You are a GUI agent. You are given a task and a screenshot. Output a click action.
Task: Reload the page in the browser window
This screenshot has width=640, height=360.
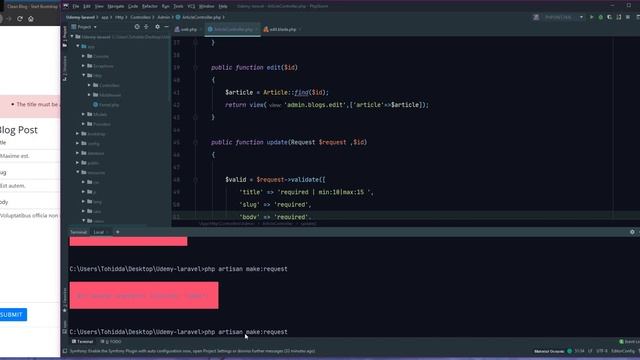point(20,19)
